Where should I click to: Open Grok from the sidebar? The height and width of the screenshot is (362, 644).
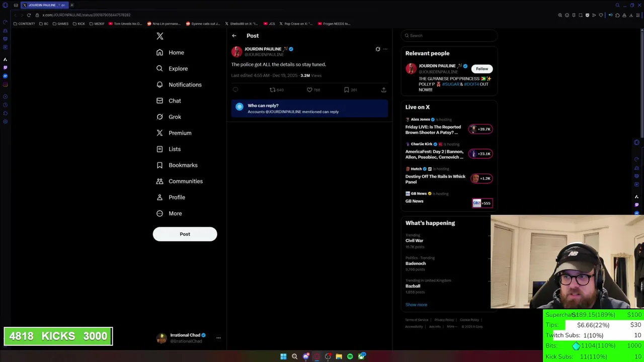pyautogui.click(x=169, y=117)
